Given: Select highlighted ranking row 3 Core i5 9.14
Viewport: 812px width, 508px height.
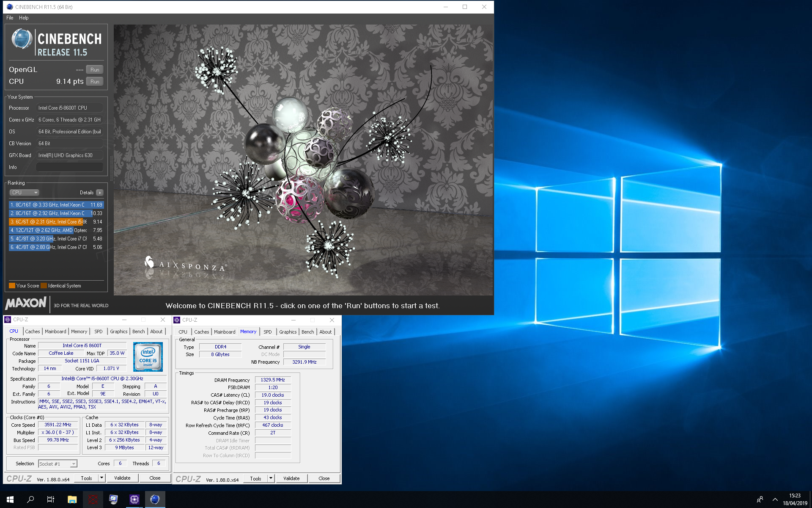Looking at the screenshot, I should tap(56, 222).
